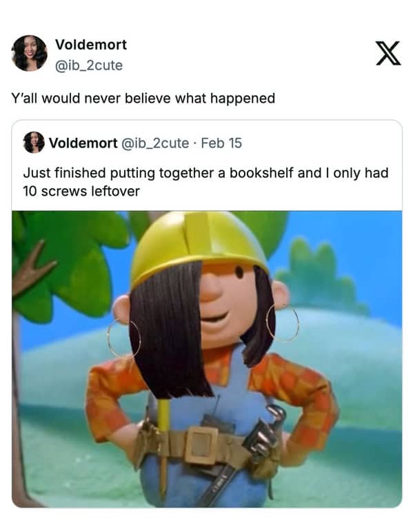Click the hoop earring beside long hair side
Image resolution: width=413 pixels, height=532 pixels.
coord(124,338)
